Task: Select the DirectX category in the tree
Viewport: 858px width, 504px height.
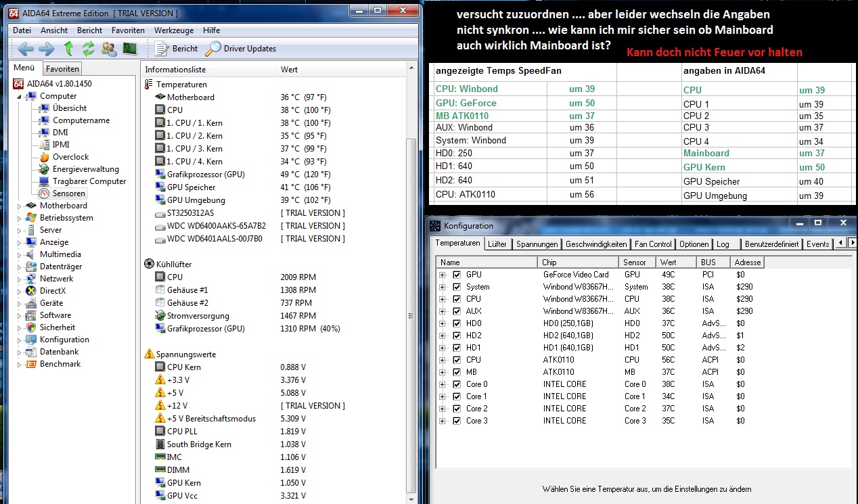Action: 53,291
